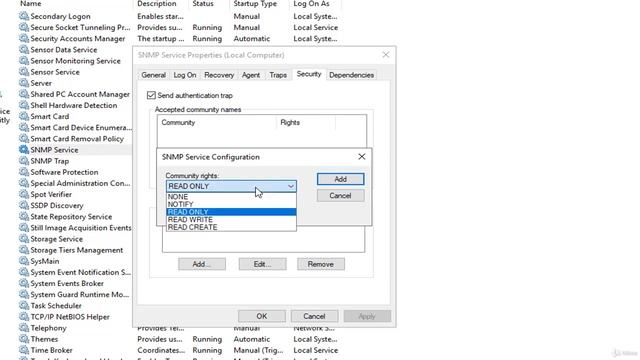Viewport: 640px width, 360px height.
Task: Click the Sensor Service gear icon
Action: [x=24, y=72]
